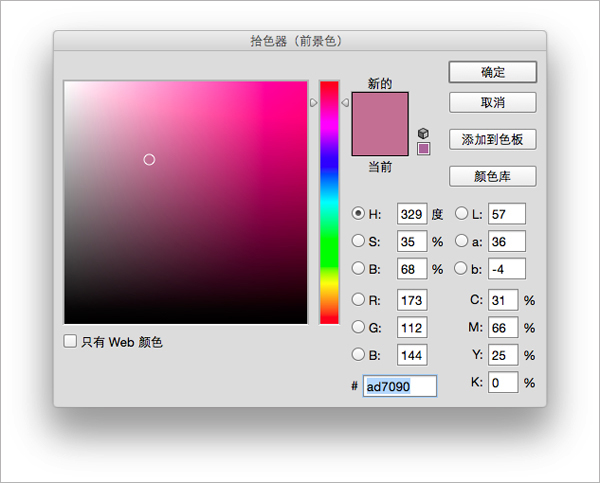Image resolution: width=600 pixels, height=483 pixels.
Task: Select the Lab a channel radio button
Action: click(462, 241)
